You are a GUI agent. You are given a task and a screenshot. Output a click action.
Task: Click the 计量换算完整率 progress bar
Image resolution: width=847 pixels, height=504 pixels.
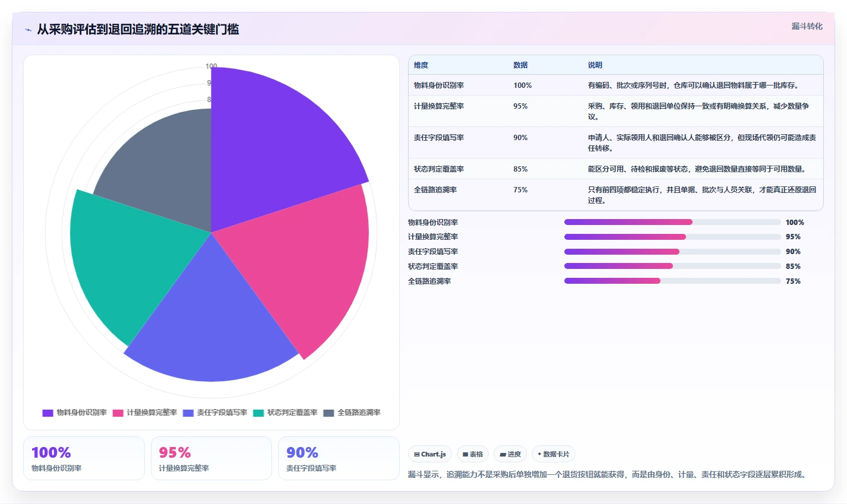coord(672,237)
